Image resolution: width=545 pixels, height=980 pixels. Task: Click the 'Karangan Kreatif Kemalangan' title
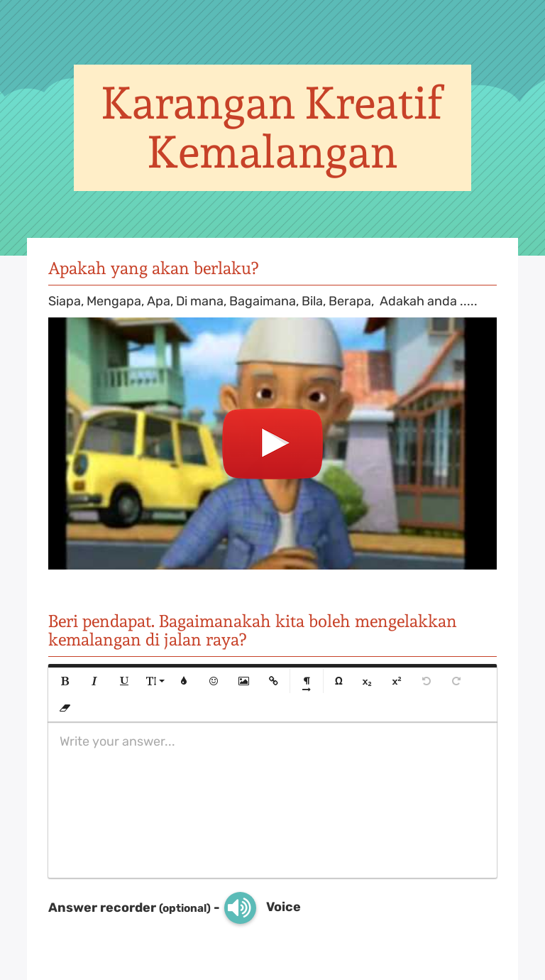click(x=272, y=128)
